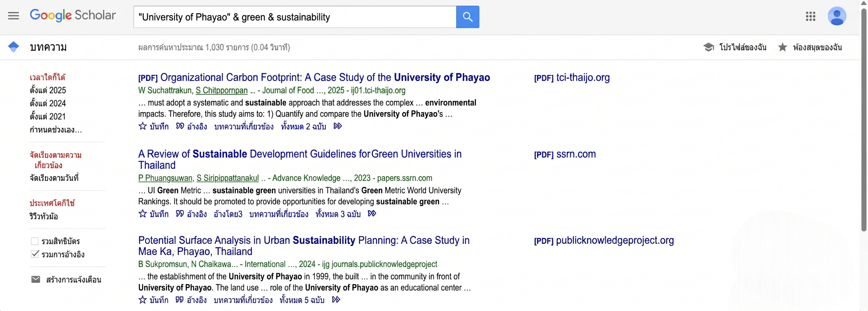The width and height of the screenshot is (868, 311).
Task: Click ทั้งหมด 3 ฉบับ versions link
Action: click(338, 214)
